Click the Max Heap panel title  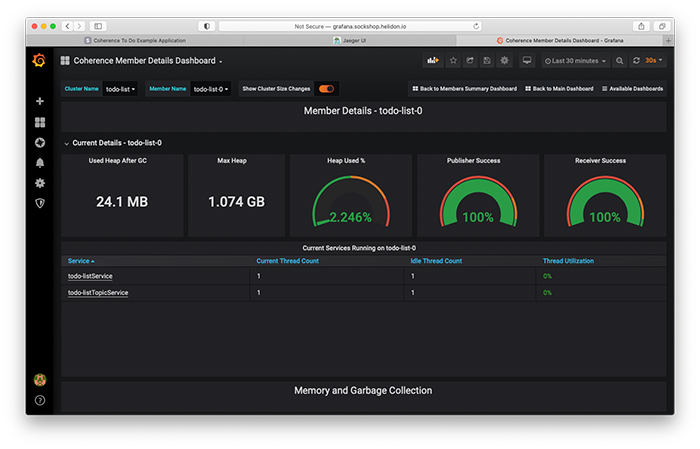(232, 161)
